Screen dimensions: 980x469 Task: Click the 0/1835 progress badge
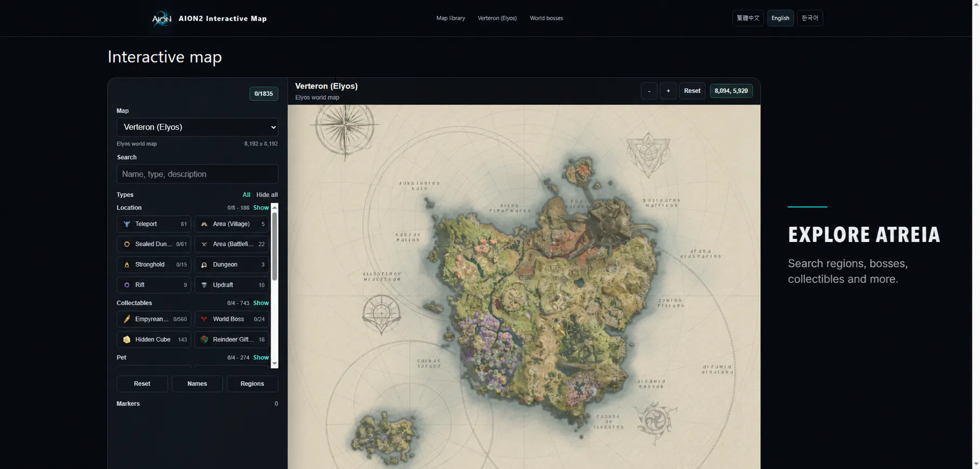(263, 93)
